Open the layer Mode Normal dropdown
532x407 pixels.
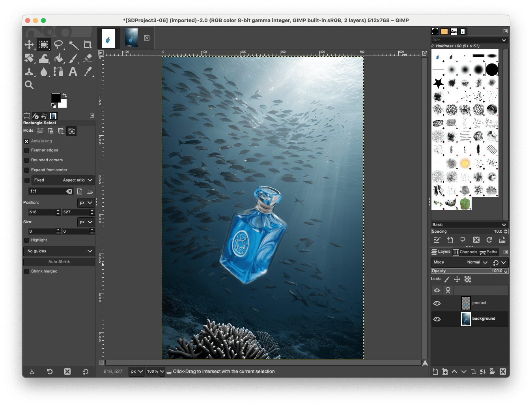pos(460,262)
